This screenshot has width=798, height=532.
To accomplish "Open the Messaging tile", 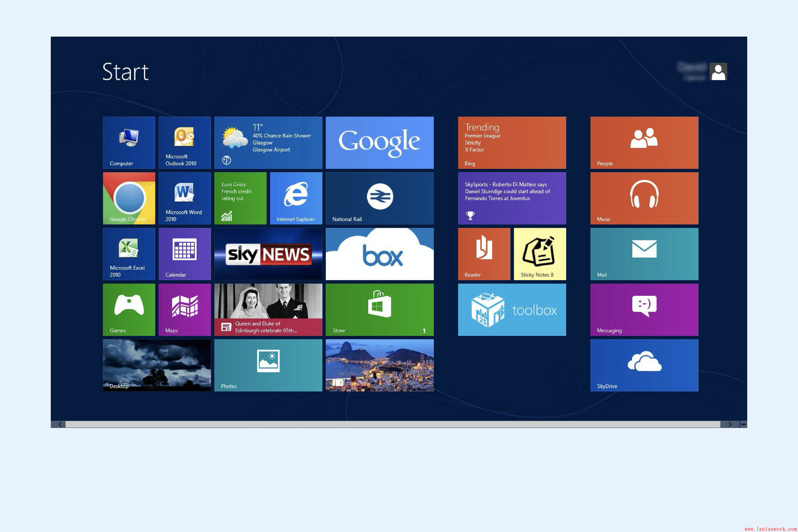I will (x=644, y=309).
